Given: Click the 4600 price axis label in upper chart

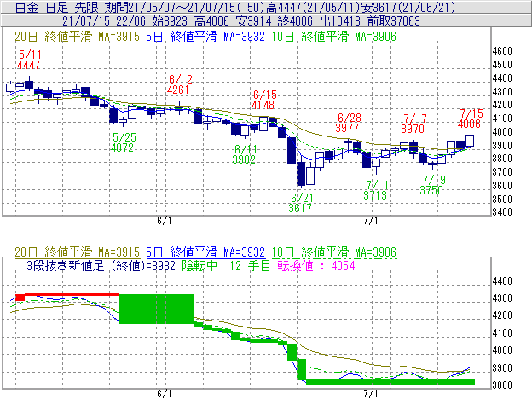Looking at the screenshot, I should 502,51.
